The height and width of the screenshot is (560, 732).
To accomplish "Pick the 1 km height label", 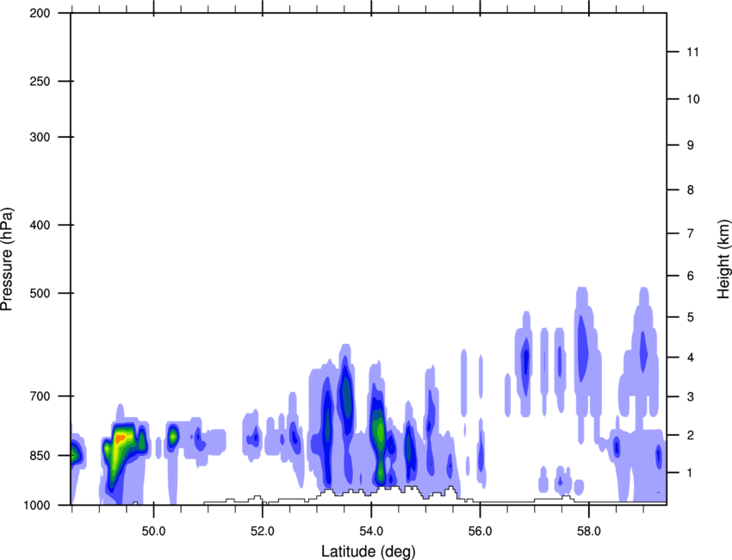I will [691, 473].
